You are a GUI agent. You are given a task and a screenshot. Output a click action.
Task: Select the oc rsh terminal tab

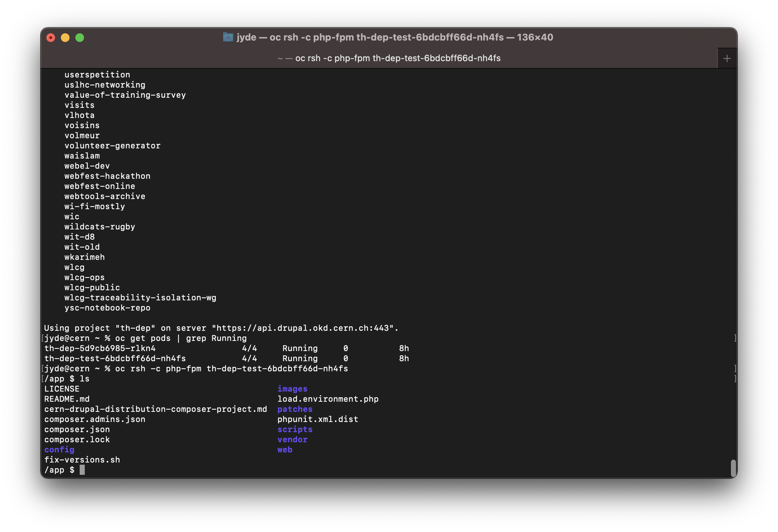tap(379, 58)
